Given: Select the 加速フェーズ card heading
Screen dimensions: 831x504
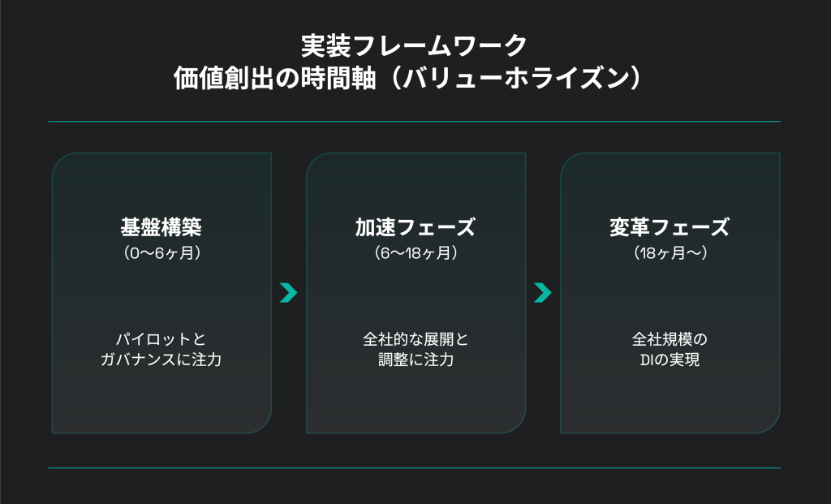Looking at the screenshot, I should tap(415, 227).
